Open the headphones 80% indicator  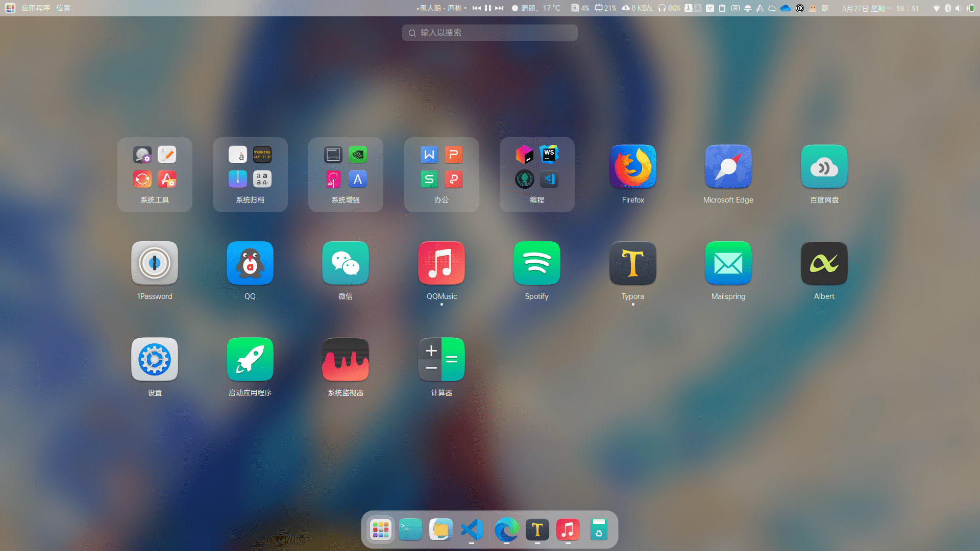point(669,8)
